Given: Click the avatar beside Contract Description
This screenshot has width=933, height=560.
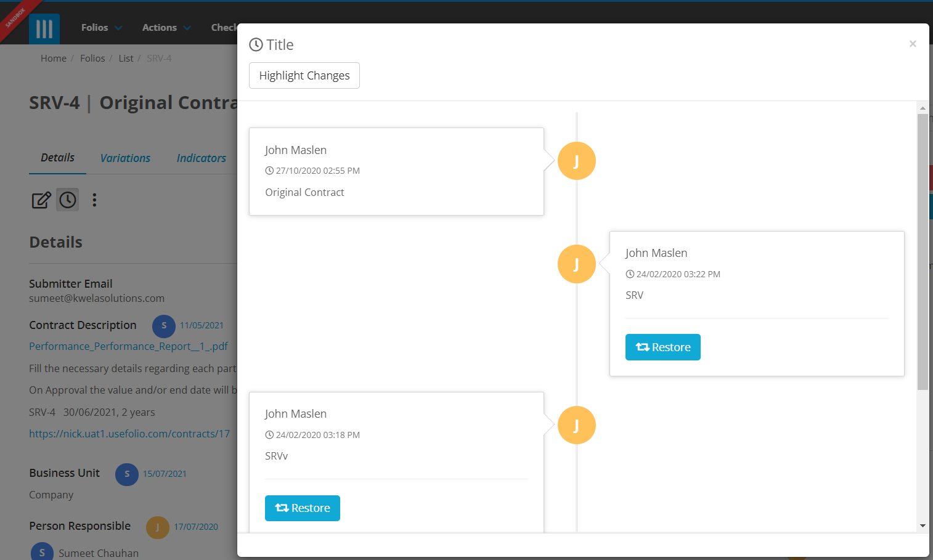Looking at the screenshot, I should pyautogui.click(x=164, y=326).
